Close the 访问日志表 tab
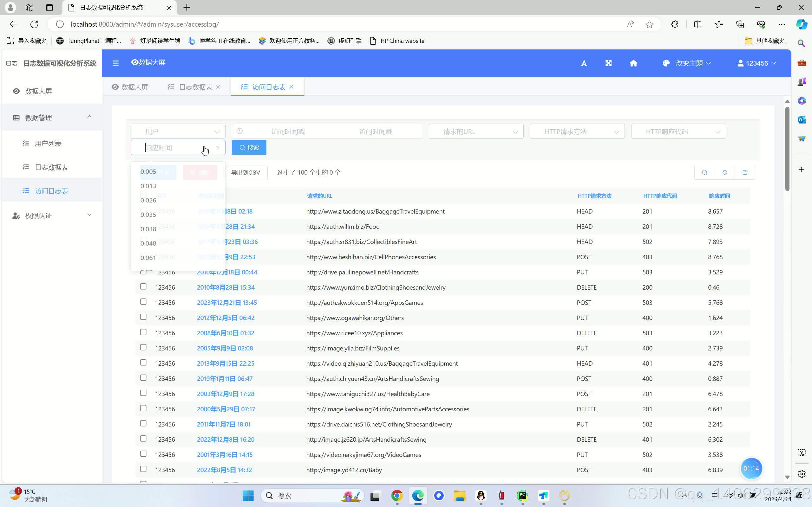This screenshot has width=812, height=507. 291,87
